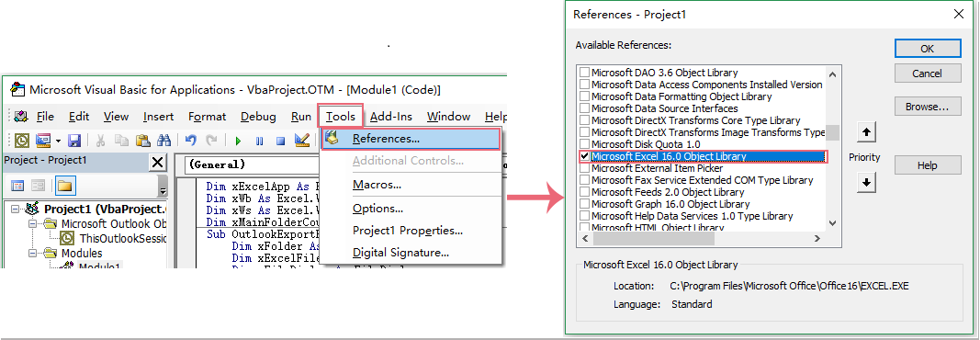Click the Design Mode icon
Screen dimensions: 980x340
tap(302, 141)
